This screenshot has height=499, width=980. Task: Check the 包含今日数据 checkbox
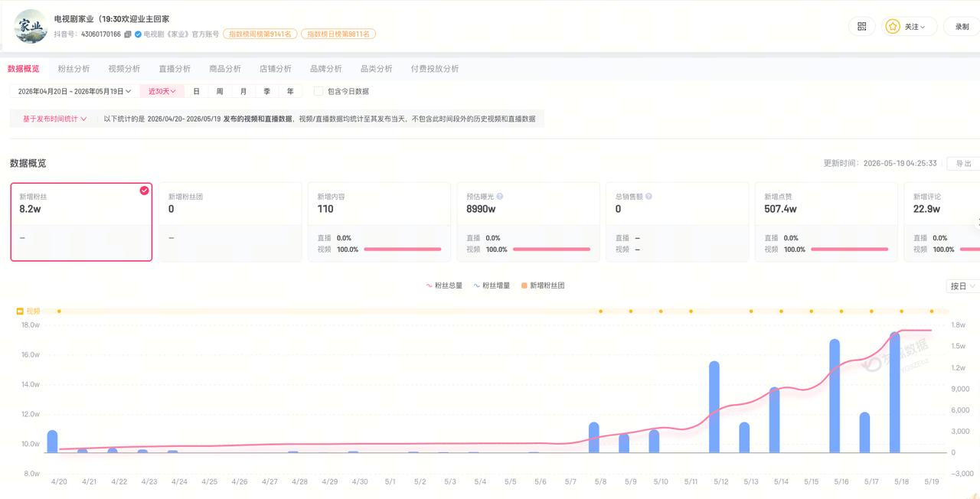point(318,91)
